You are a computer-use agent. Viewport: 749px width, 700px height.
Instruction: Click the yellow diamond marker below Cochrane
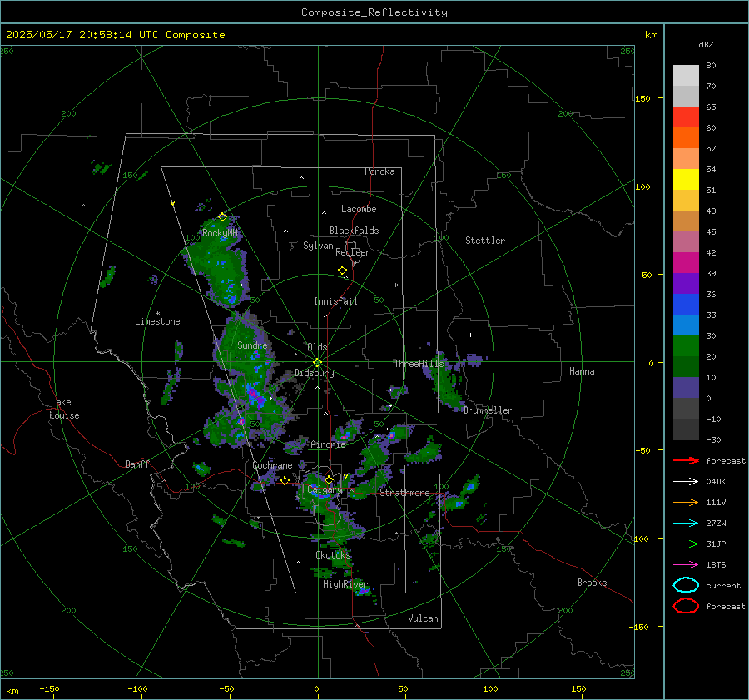click(285, 480)
